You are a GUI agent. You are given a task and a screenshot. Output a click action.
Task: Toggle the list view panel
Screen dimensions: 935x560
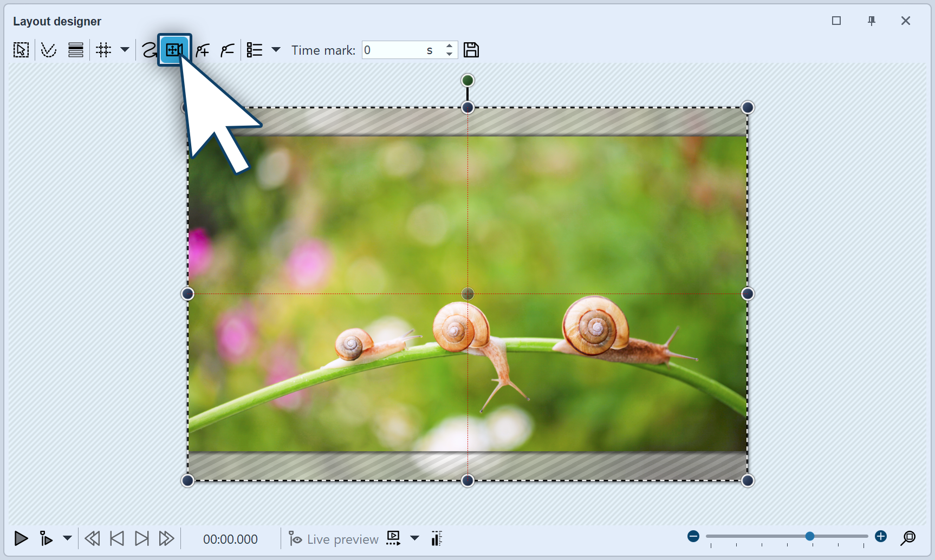click(254, 50)
